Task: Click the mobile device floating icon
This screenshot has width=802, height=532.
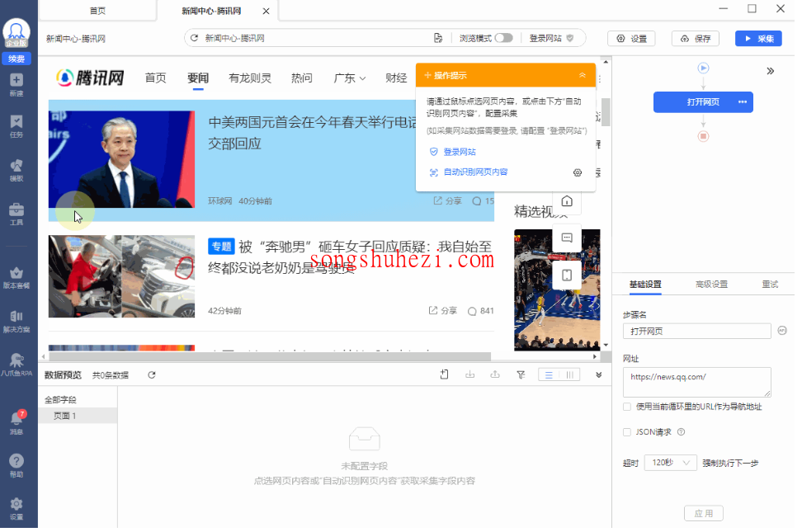Action: (567, 275)
